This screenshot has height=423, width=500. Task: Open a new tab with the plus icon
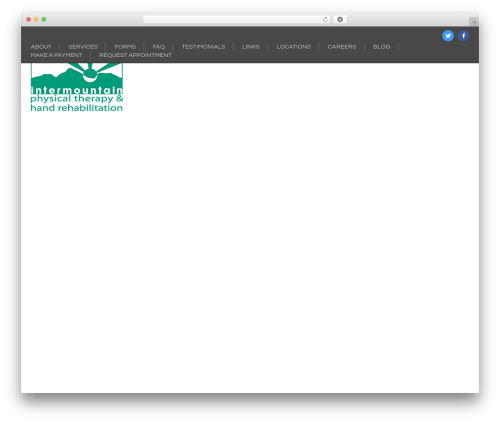tap(474, 22)
